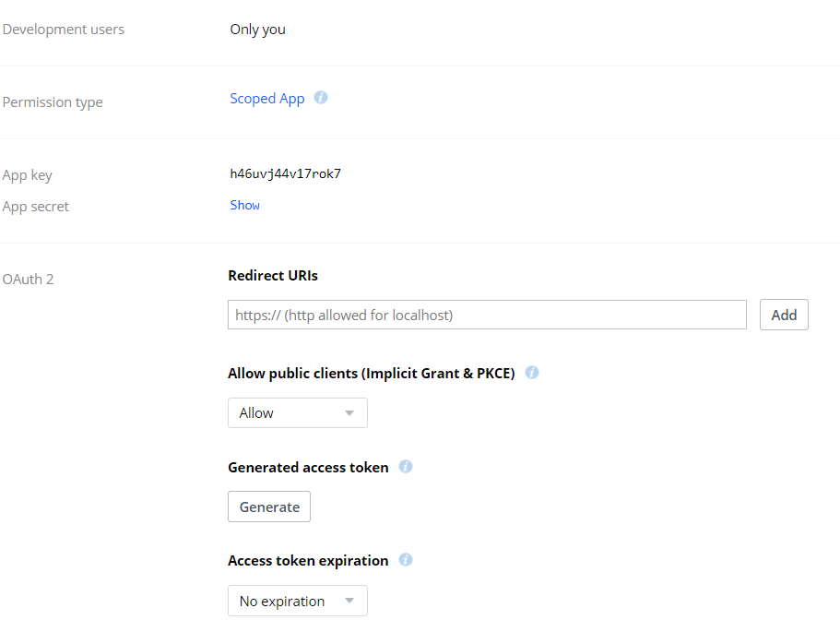
Task: Click the App secret label
Action: (35, 206)
